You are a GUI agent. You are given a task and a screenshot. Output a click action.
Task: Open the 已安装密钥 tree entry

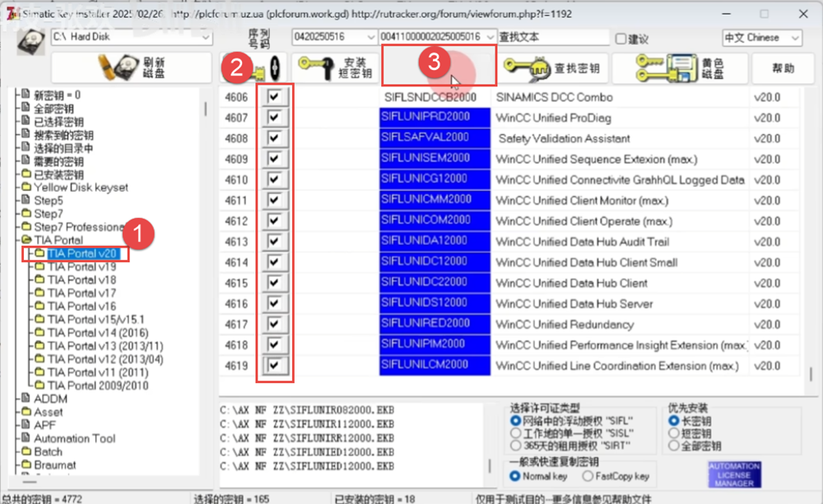click(x=58, y=174)
